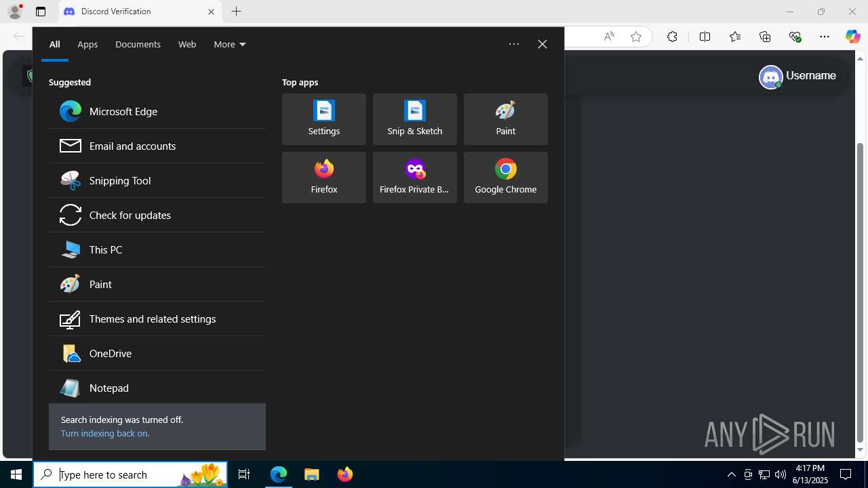This screenshot has width=868, height=488.
Task: Open the network status tray icon
Action: click(x=764, y=474)
